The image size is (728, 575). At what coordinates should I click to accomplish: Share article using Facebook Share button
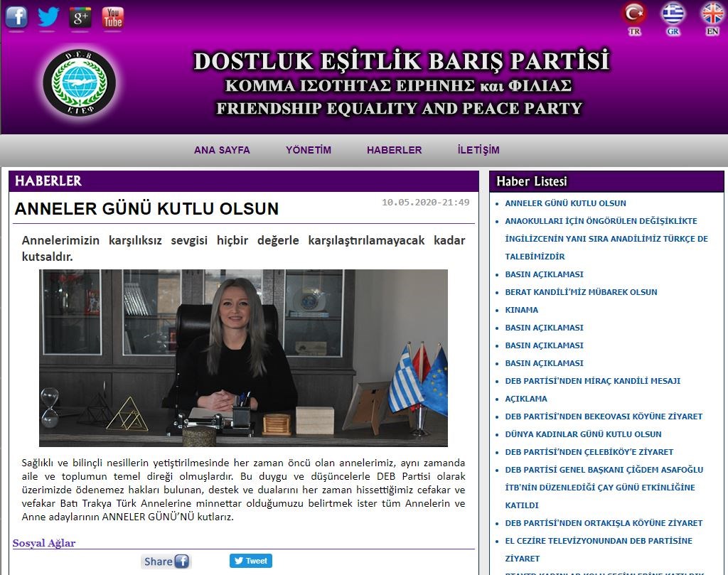pyautogui.click(x=166, y=561)
